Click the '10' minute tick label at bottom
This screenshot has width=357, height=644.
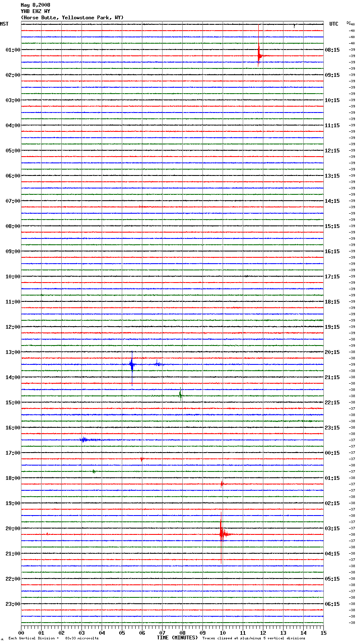pyautogui.click(x=223, y=633)
